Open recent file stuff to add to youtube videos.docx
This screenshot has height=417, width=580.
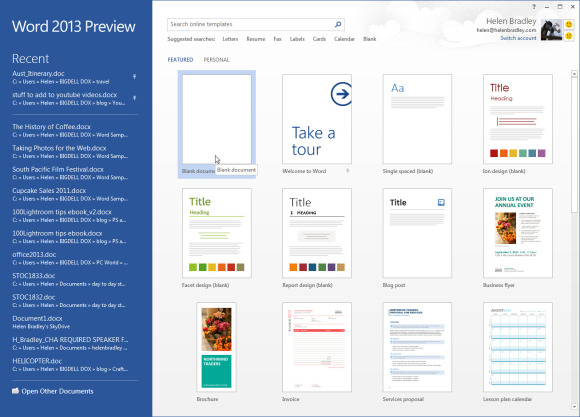70,98
